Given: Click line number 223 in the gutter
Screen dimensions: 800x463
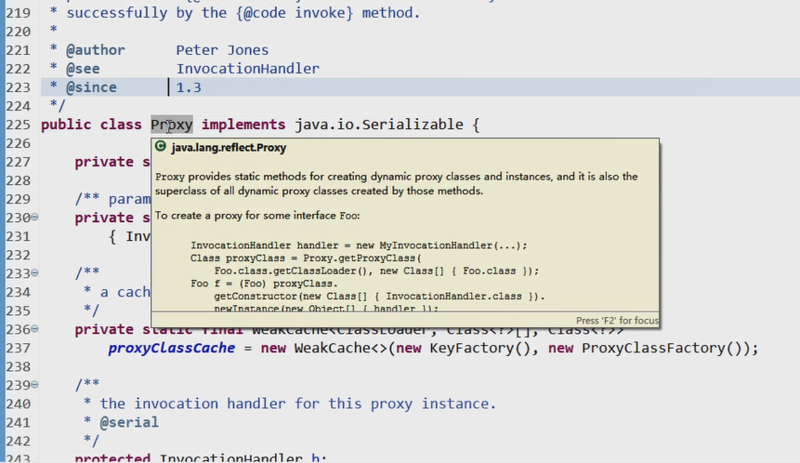Looking at the screenshot, I should pos(18,87).
